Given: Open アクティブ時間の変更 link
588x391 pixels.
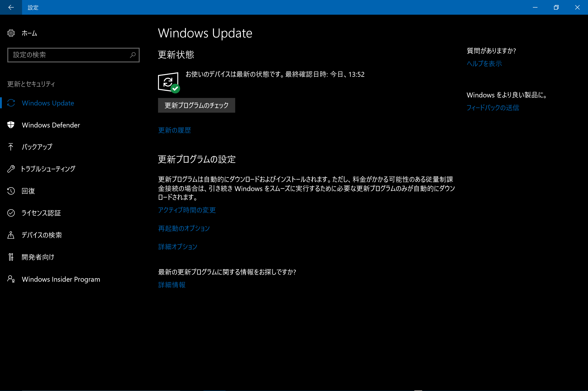Looking at the screenshot, I should [187, 210].
